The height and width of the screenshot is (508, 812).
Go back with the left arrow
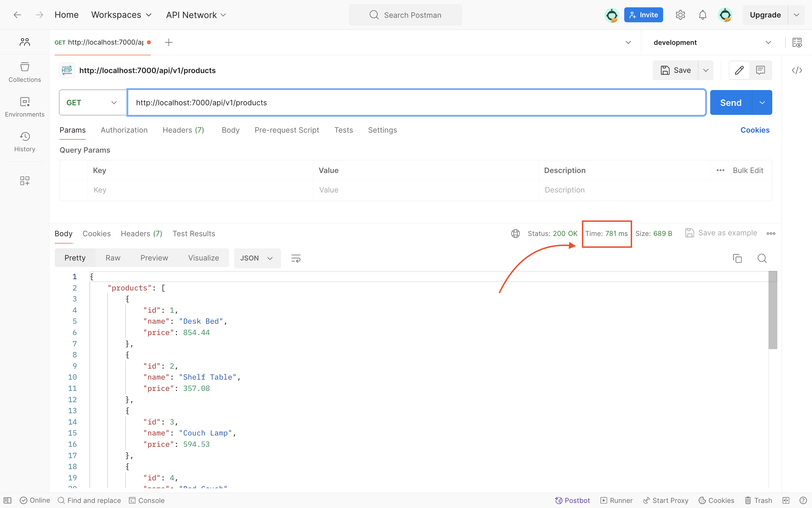17,15
